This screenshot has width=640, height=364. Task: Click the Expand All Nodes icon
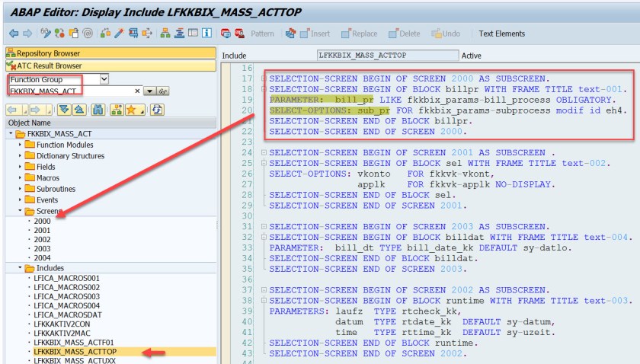coord(64,110)
